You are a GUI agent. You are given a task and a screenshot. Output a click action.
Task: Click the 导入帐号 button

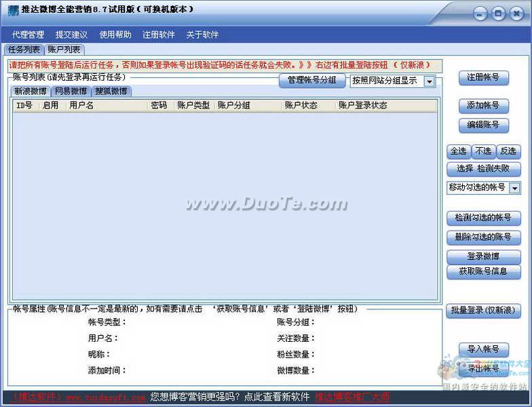point(483,349)
